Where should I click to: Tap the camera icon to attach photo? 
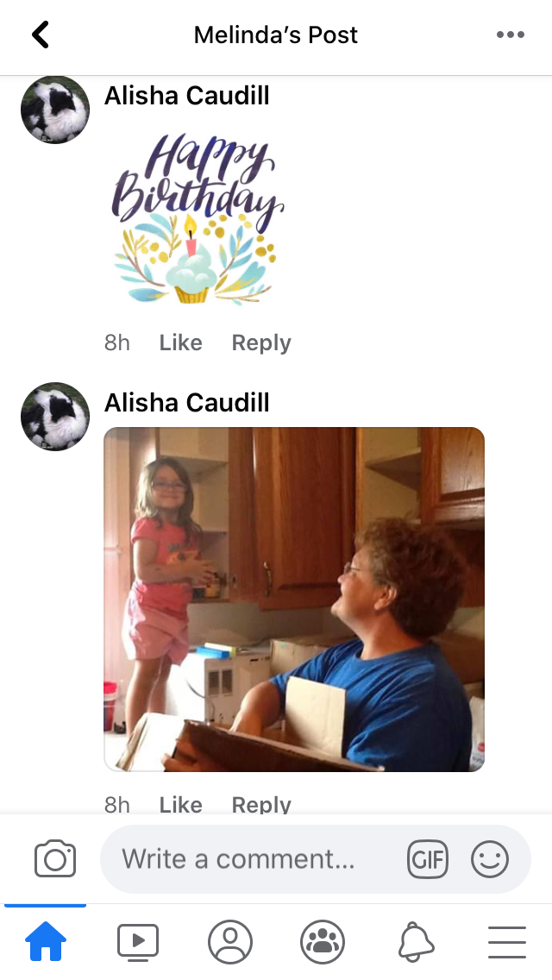[x=55, y=858]
